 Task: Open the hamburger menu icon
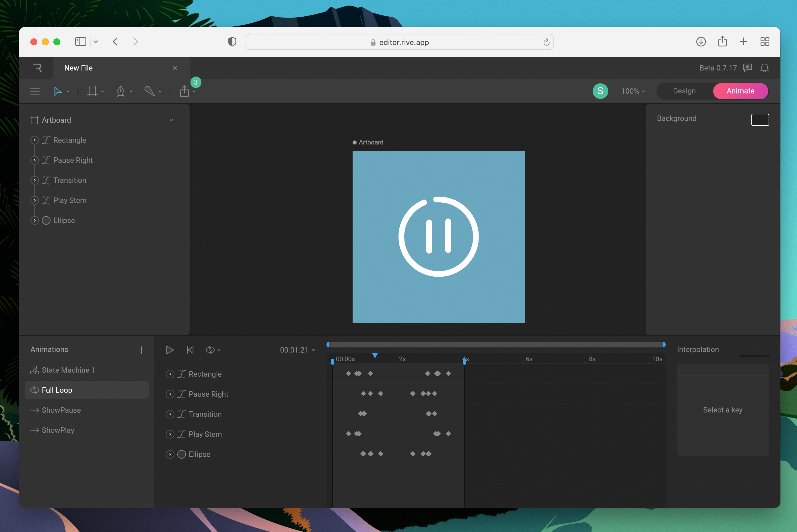point(35,91)
